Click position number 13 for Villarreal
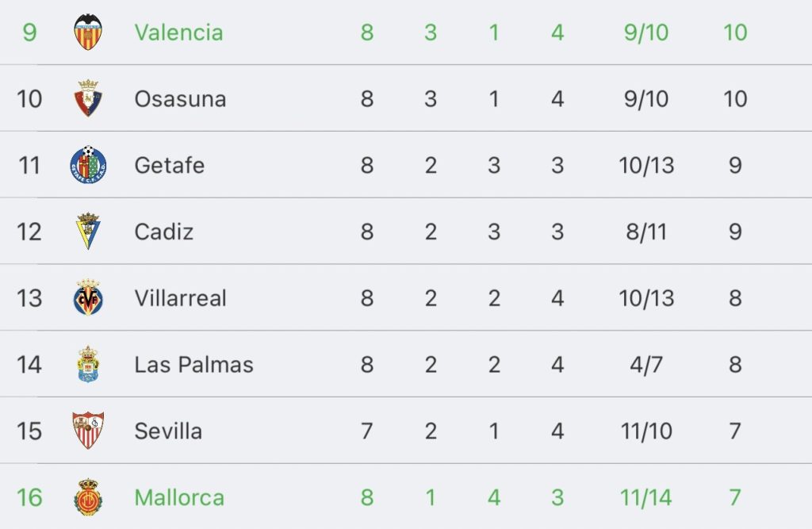 click(x=29, y=298)
